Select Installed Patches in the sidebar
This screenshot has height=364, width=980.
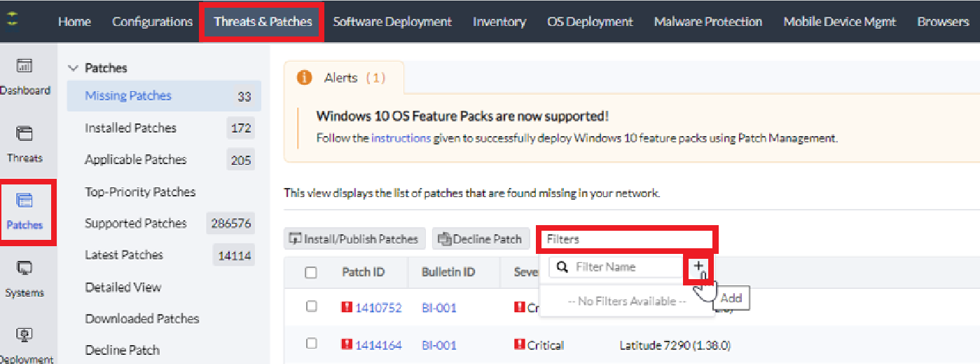point(130,128)
